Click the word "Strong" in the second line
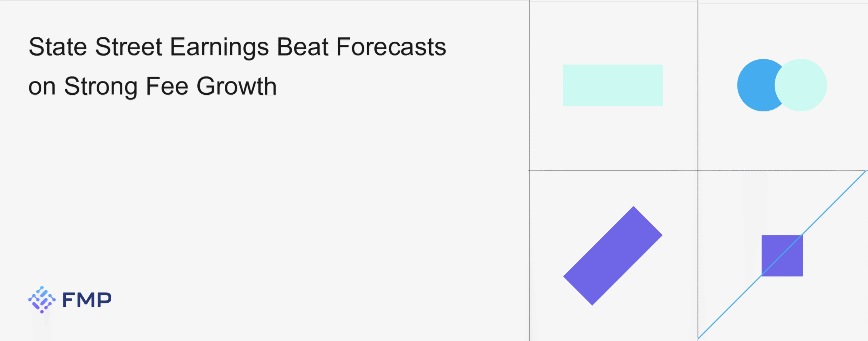This screenshot has width=868, height=341. (101, 87)
